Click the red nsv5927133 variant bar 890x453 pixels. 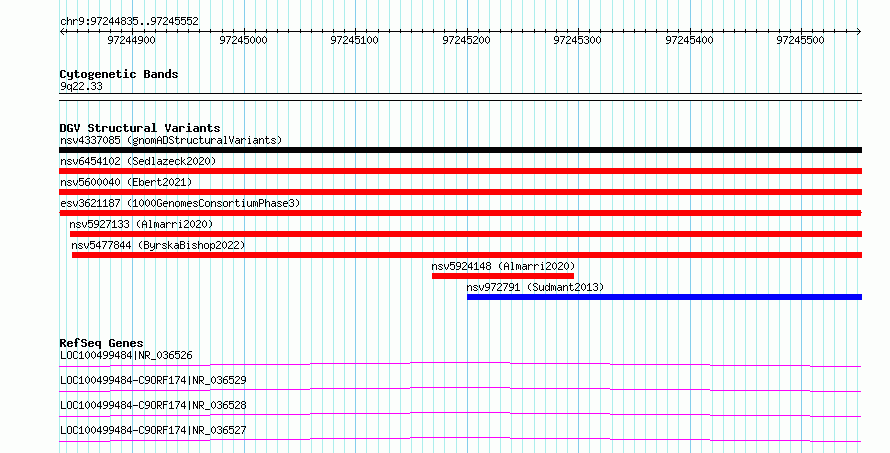point(466,234)
